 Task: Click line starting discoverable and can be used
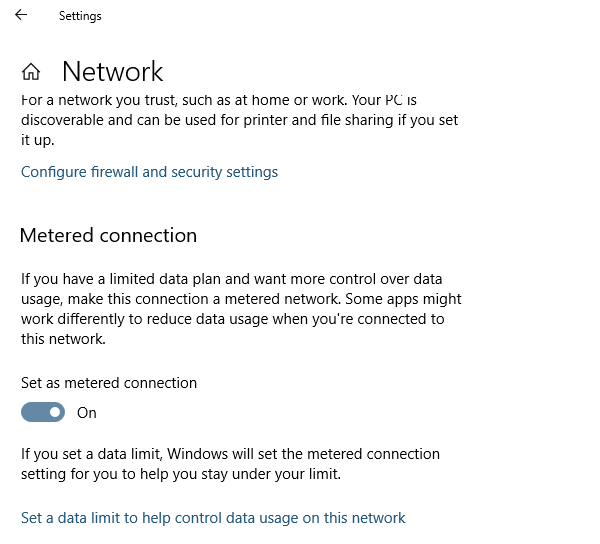[x=240, y=120]
